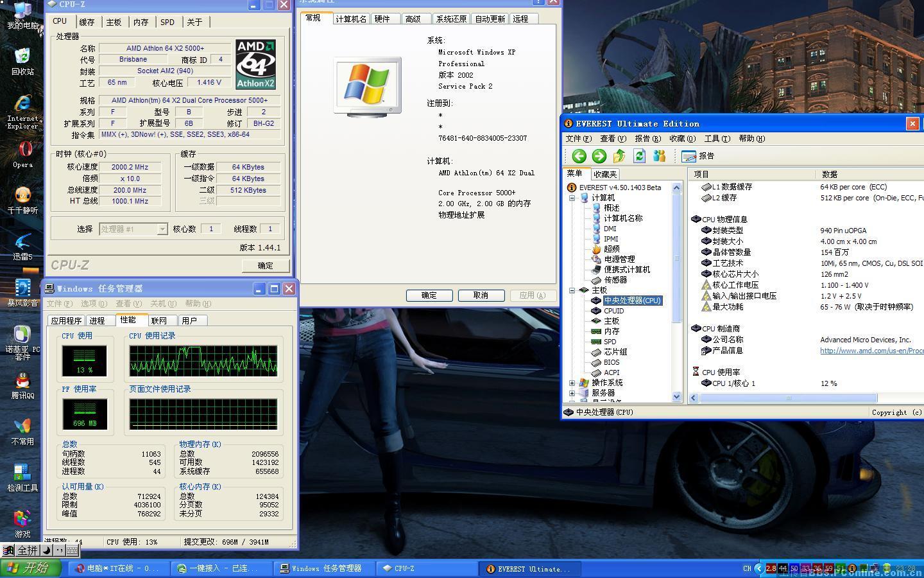The width and height of the screenshot is (924, 578).
Task: Select 中央处理器(CPU) in the EVEREST tree
Action: pos(632,301)
